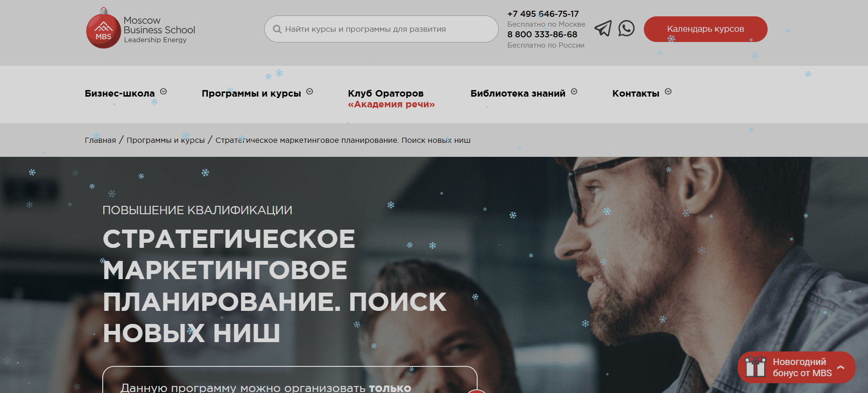
Task: Click the MBS red ornament logo
Action: [x=103, y=29]
